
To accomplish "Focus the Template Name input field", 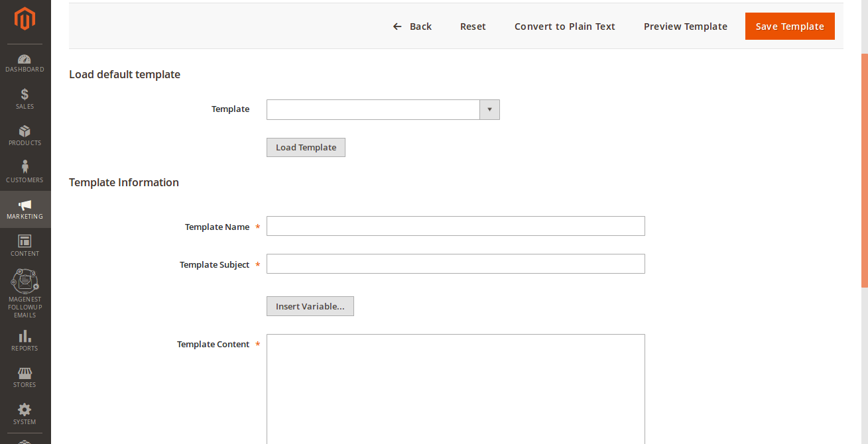I will tap(456, 226).
